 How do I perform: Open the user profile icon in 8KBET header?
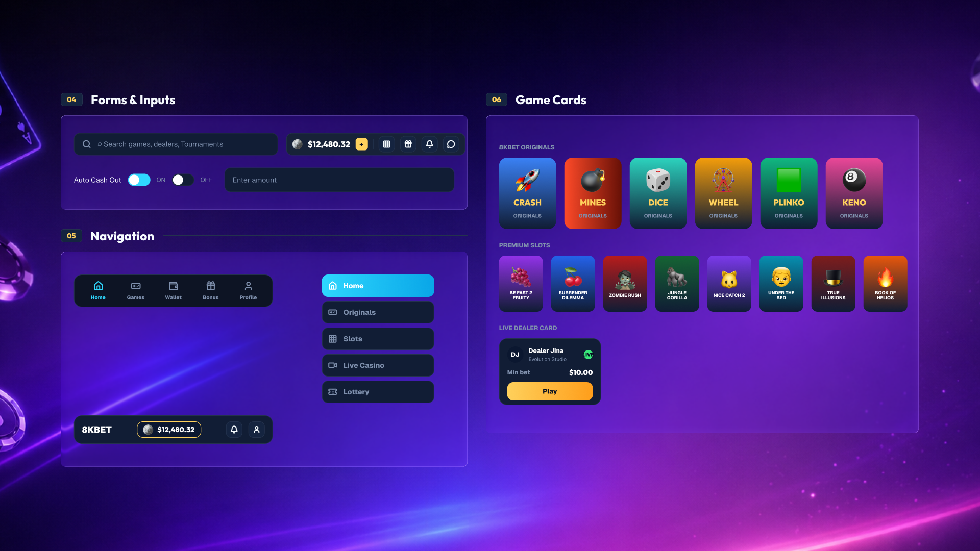[x=257, y=430]
